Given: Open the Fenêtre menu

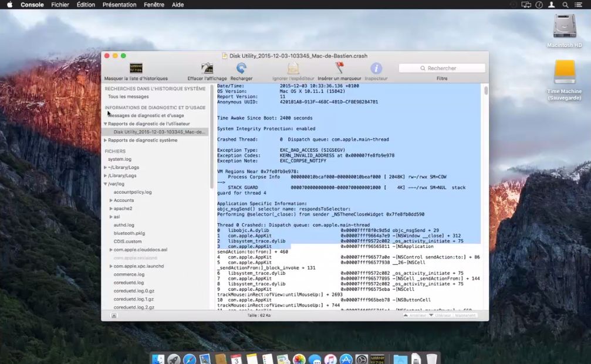Looking at the screenshot, I should (154, 5).
